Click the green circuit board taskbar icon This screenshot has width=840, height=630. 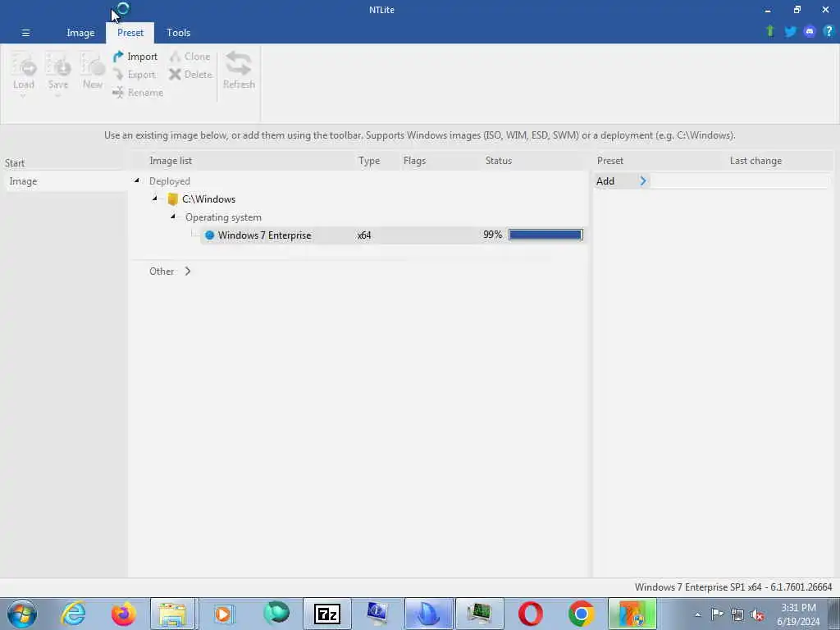coord(479,614)
